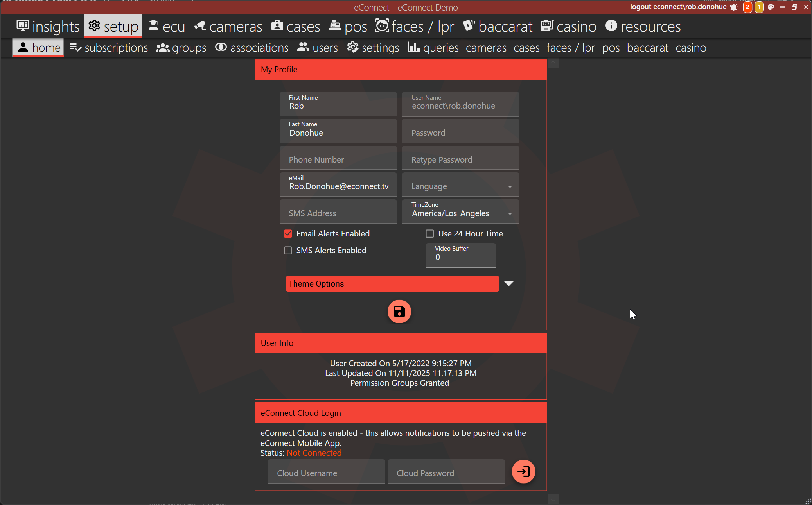Viewport: 812px width, 505px height.
Task: Open the notification bell icon
Action: [x=734, y=7]
